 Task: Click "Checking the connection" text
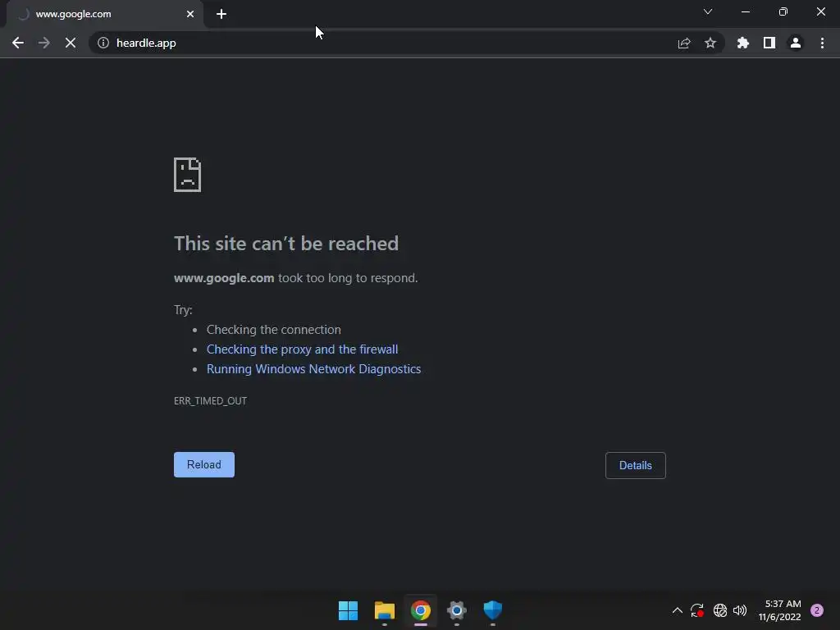pyautogui.click(x=274, y=330)
